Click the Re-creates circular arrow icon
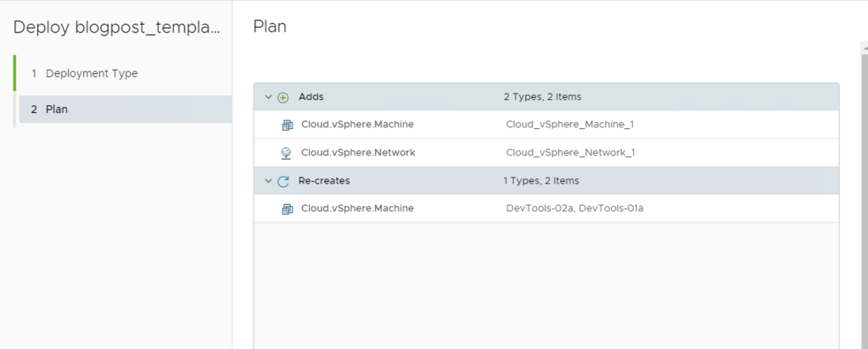Screen dimensions: 868x349 click(x=283, y=181)
